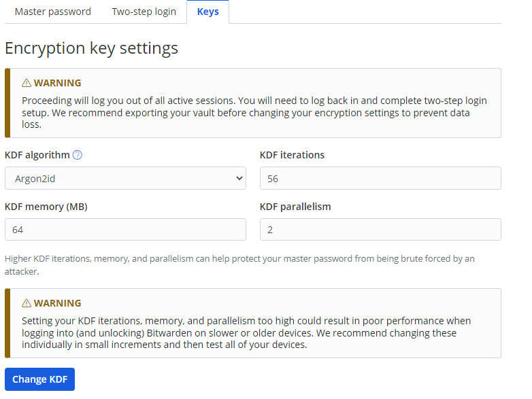This screenshot has width=532, height=399.
Task: Select the Keys tab
Action: 207,12
